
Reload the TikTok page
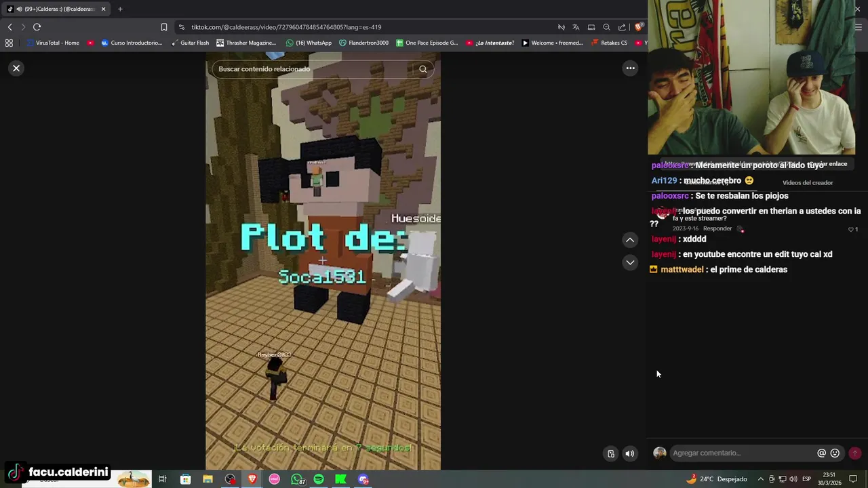(x=37, y=27)
